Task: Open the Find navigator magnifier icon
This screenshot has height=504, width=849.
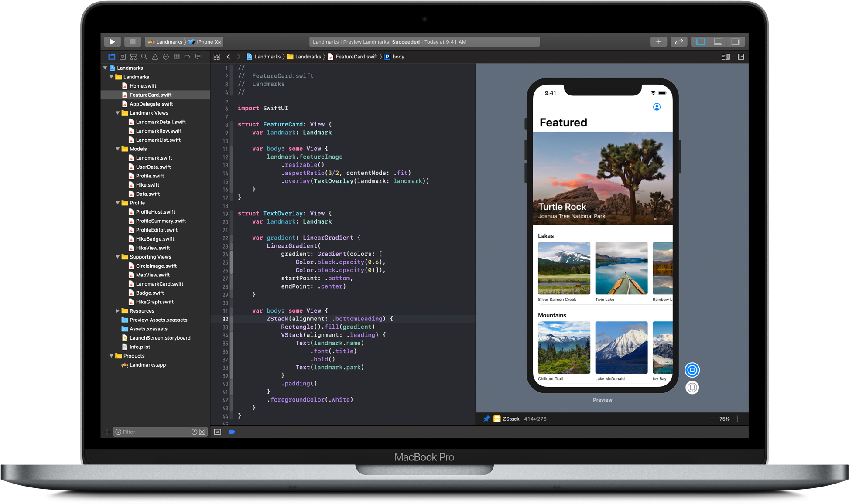Action: (x=144, y=57)
